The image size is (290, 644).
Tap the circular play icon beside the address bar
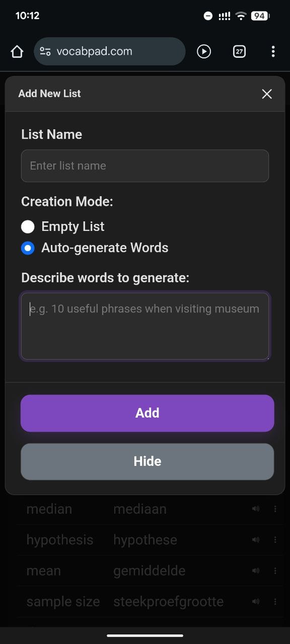[204, 51]
